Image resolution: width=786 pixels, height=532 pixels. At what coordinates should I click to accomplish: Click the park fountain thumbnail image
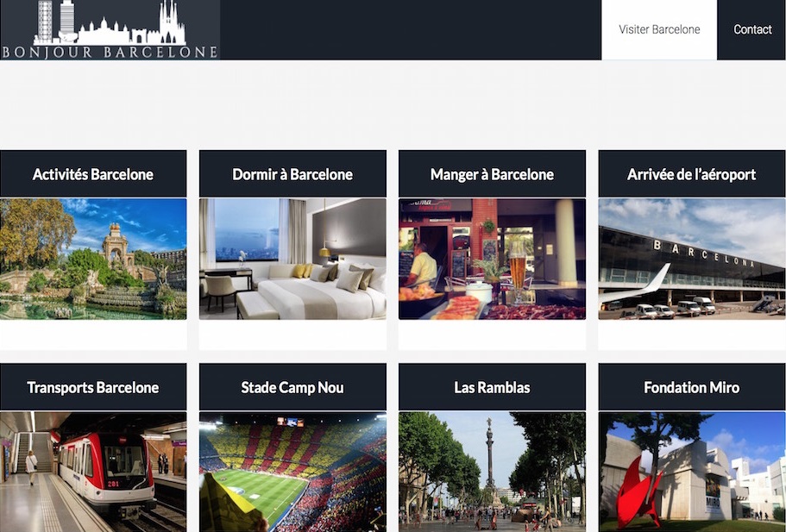tap(93, 259)
